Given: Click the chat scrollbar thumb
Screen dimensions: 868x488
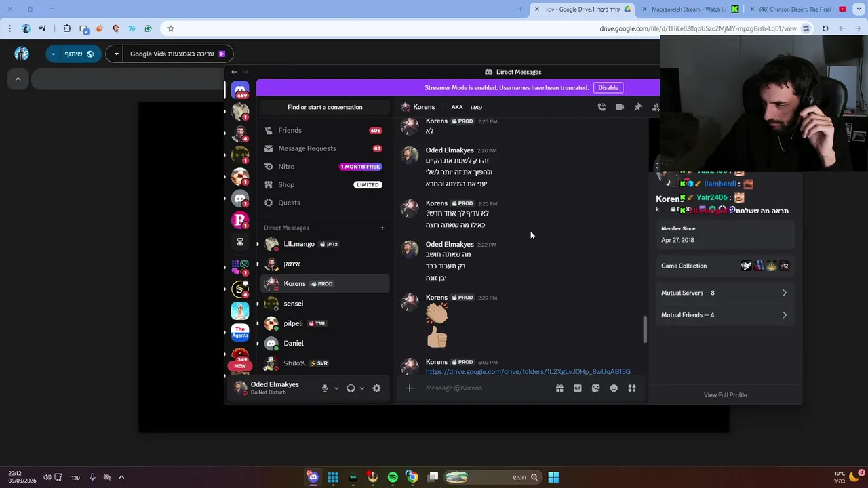Looking at the screenshot, I should pos(645,329).
